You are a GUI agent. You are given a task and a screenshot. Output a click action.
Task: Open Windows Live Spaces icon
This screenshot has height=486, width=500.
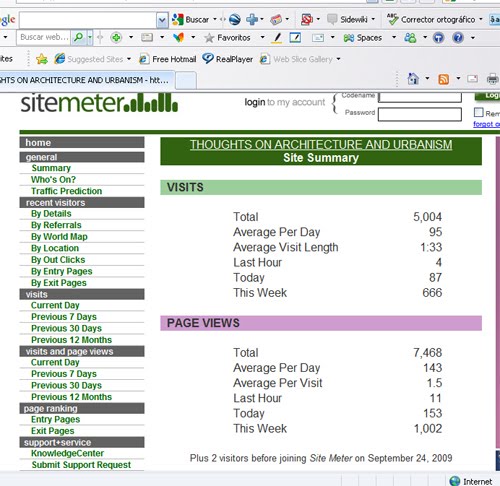[349, 38]
